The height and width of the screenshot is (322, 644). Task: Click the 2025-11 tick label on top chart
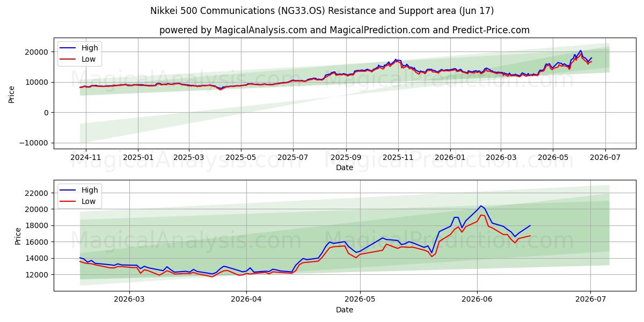pos(398,157)
